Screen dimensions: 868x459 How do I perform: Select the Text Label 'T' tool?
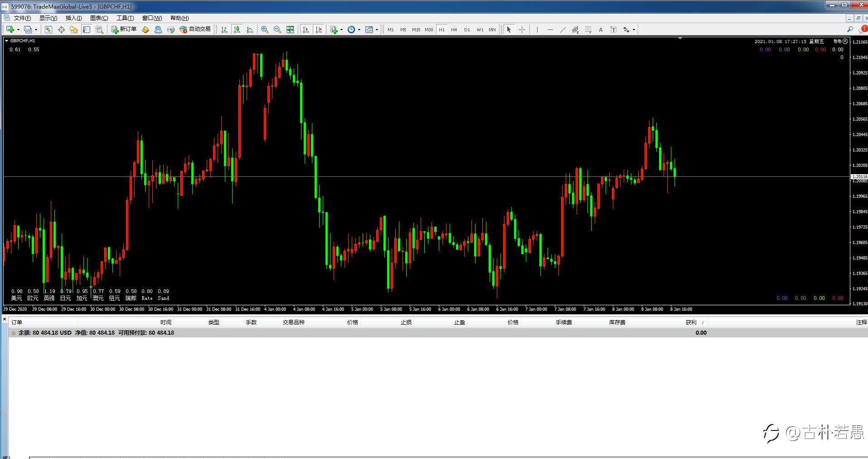[613, 29]
